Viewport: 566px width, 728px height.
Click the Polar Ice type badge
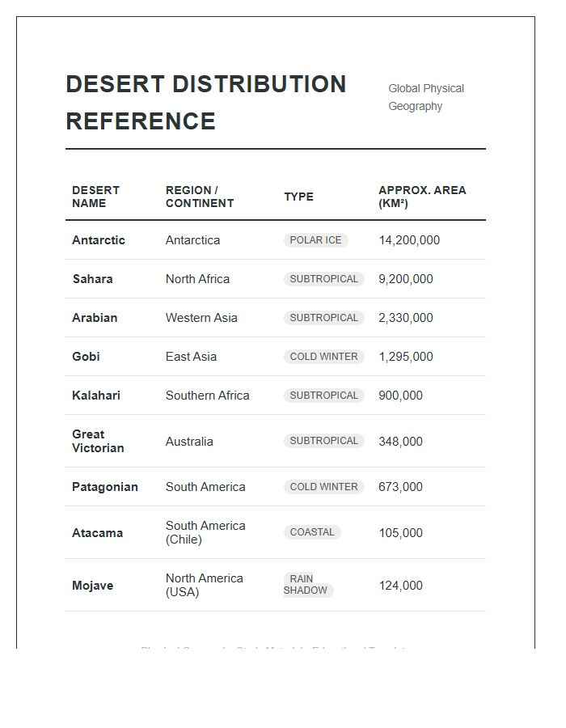tap(315, 240)
